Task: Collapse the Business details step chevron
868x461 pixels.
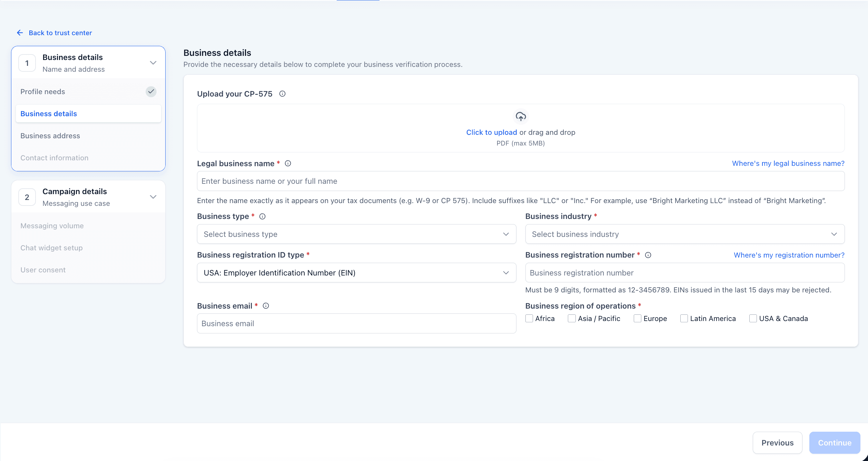Action: point(153,63)
